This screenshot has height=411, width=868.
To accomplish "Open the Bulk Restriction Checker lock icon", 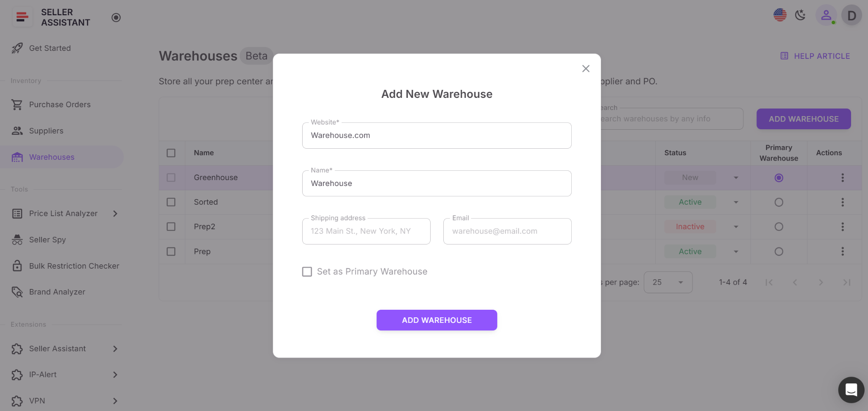I will [17, 266].
